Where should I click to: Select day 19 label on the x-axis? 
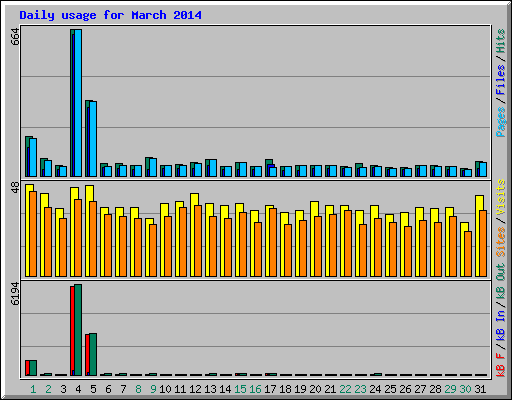coord(300,389)
